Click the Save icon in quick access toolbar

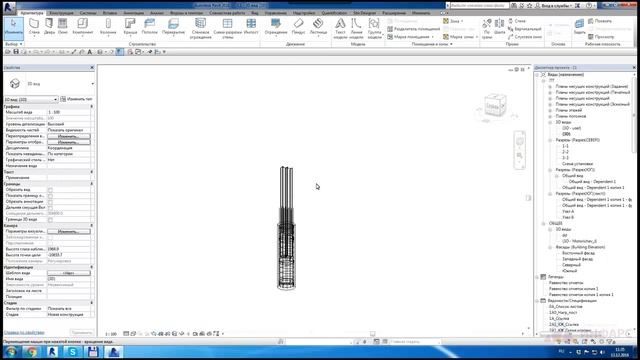point(16,52)
